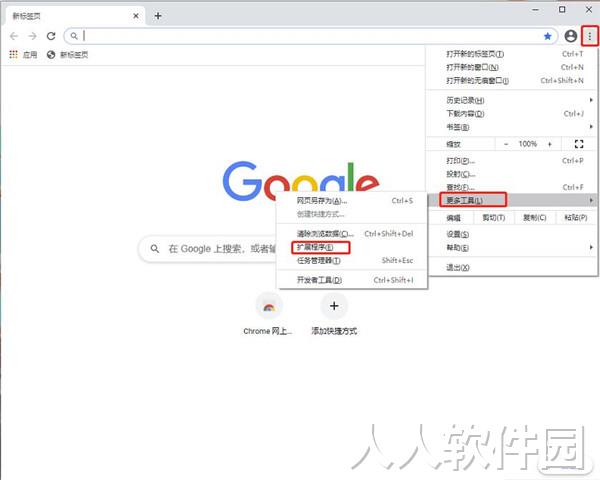Close the 新标签页 tab
The image size is (600, 480).
click(136, 16)
